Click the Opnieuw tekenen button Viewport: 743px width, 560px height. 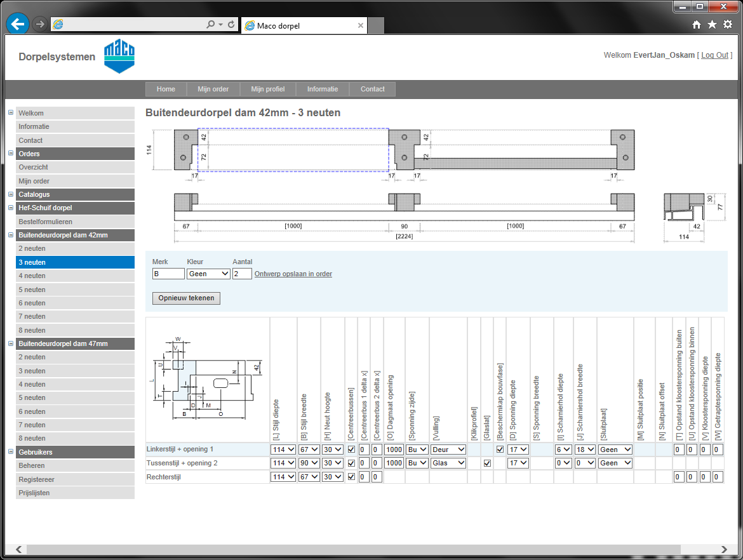(x=186, y=298)
